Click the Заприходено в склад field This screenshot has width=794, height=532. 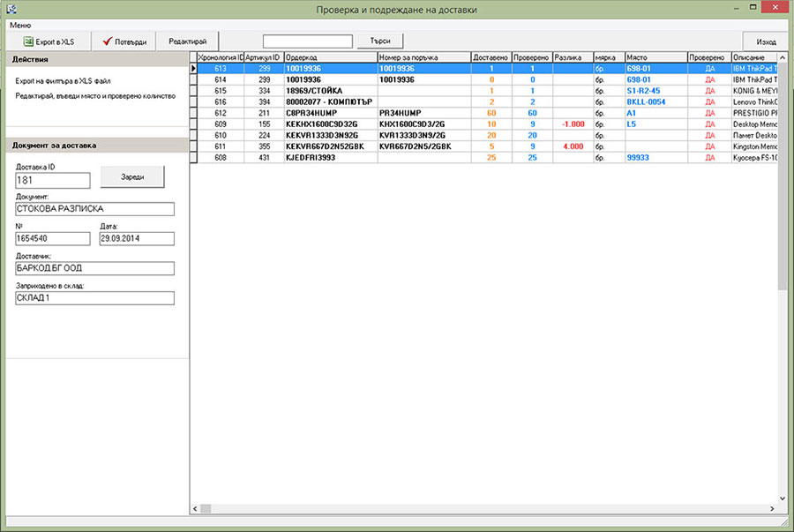[x=94, y=298]
